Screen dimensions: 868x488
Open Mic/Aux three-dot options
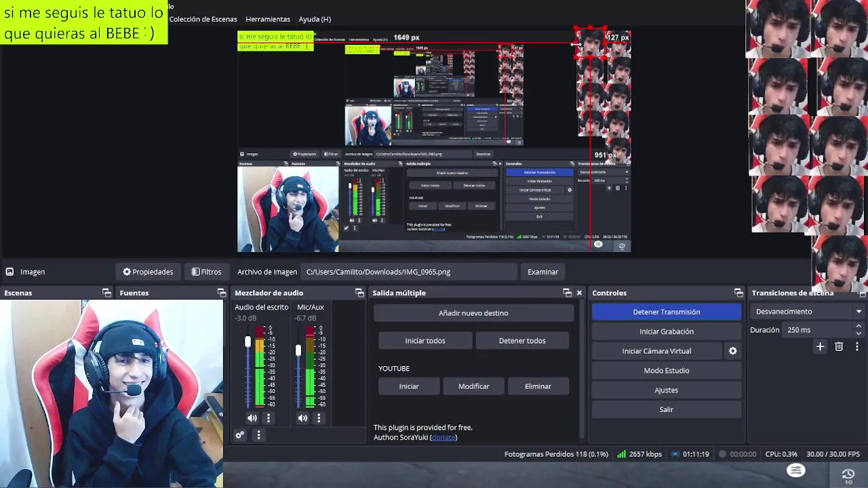click(319, 418)
